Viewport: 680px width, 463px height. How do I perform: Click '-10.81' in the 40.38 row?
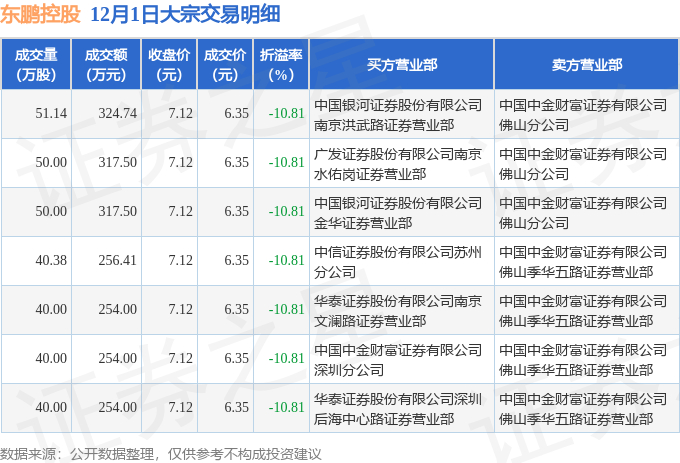[x=287, y=261]
